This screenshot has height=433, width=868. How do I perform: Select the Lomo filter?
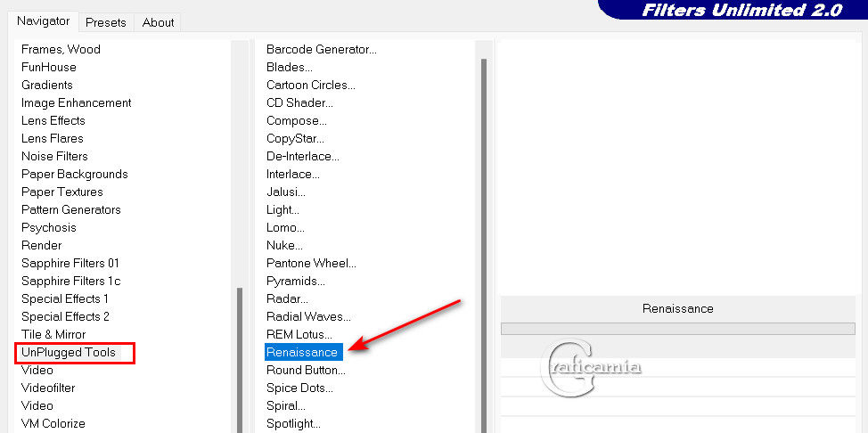click(286, 227)
